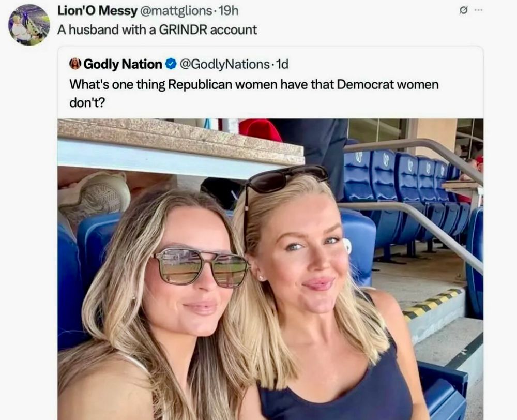Open Lion'O Messy's profile avatar

[x=29, y=25]
